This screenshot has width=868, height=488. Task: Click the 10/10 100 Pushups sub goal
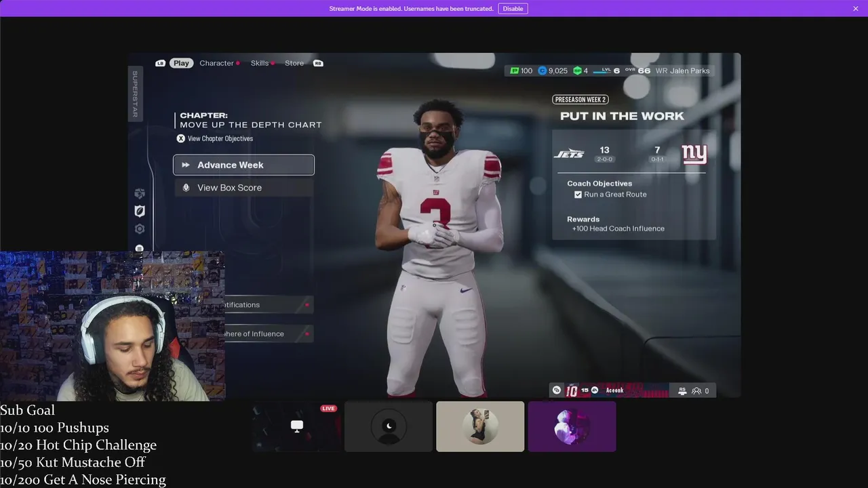(54, 428)
